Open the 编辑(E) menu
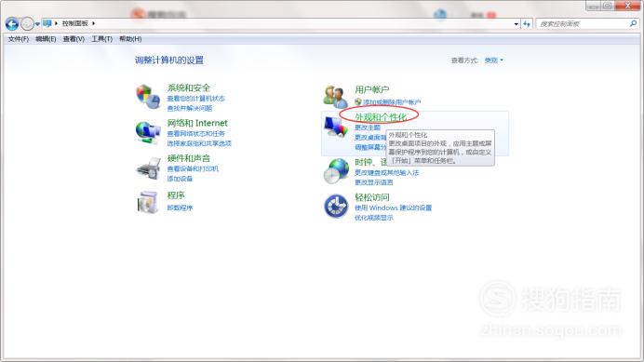This screenshot has width=644, height=362. click(46, 39)
